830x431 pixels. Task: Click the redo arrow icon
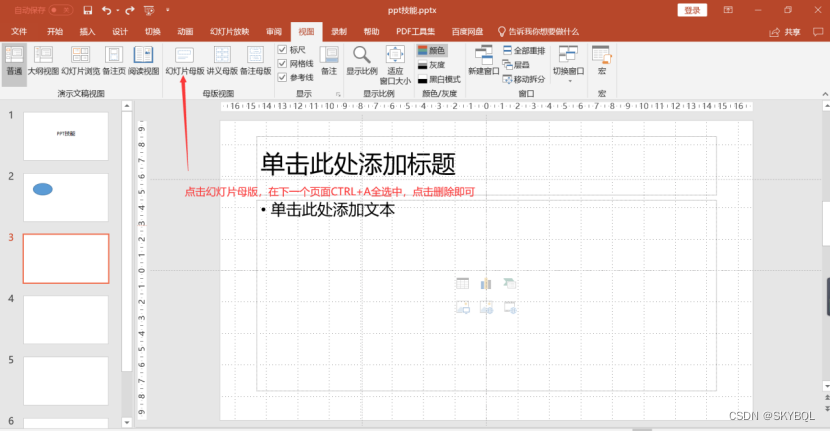tap(130, 10)
